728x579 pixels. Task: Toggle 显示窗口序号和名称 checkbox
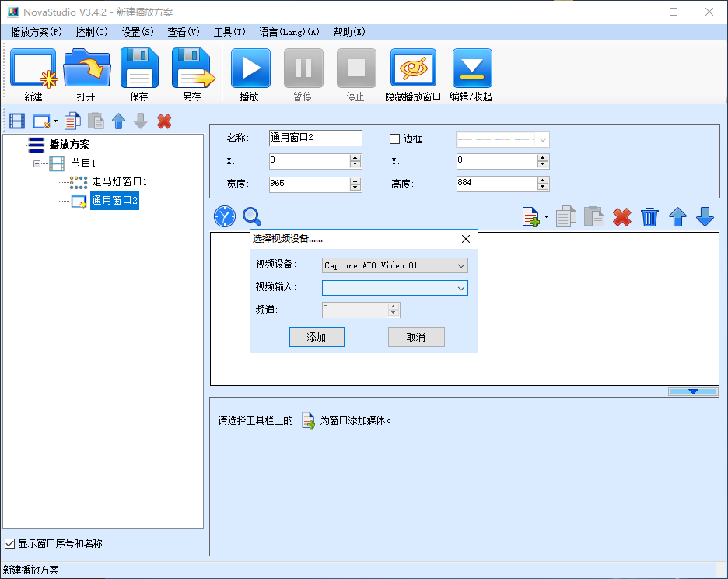[10, 543]
